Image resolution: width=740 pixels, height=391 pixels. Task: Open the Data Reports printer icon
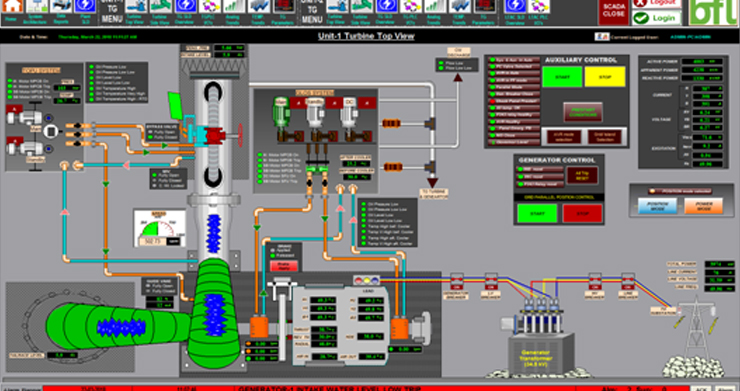pyautogui.click(x=61, y=7)
